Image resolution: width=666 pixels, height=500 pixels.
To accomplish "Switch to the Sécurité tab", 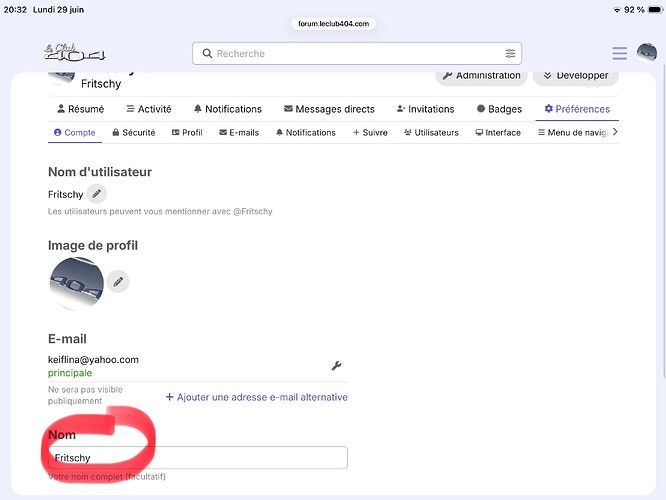I will coord(134,133).
